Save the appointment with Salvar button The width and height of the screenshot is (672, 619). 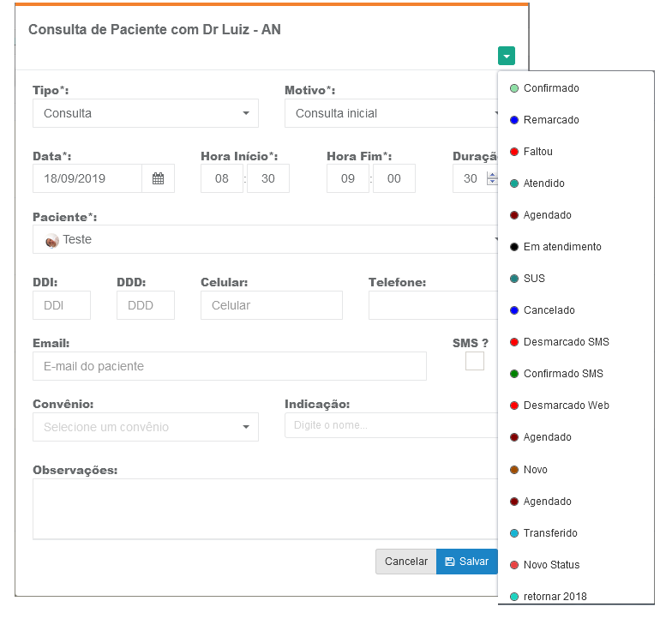tap(467, 562)
